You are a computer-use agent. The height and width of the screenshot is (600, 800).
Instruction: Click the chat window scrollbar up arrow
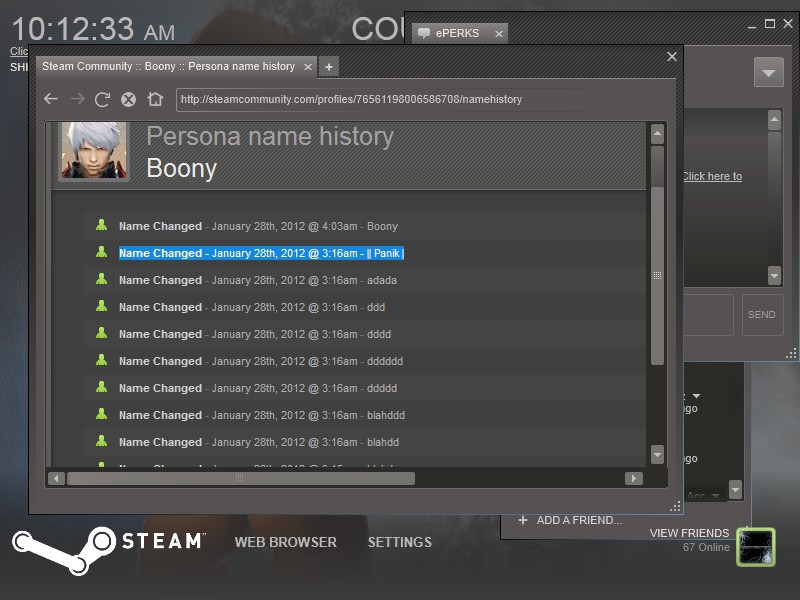(774, 120)
